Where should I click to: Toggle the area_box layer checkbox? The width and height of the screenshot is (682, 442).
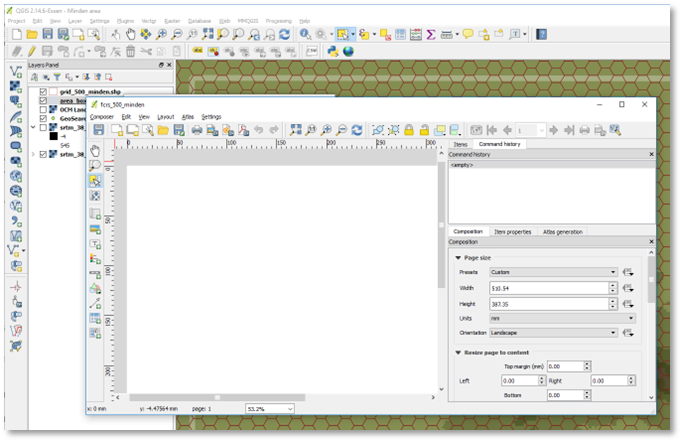pyautogui.click(x=43, y=100)
